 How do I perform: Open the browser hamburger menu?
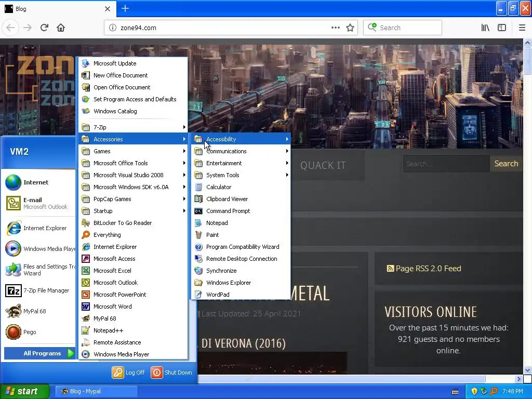click(522, 28)
